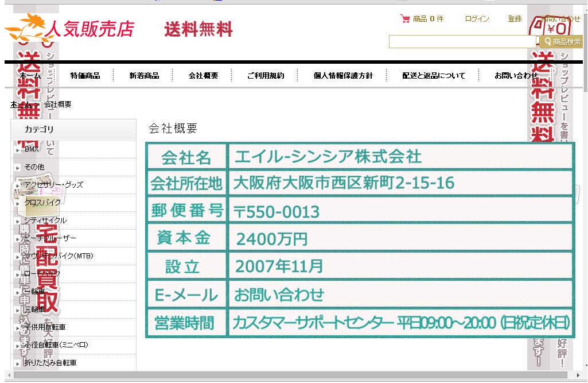The height and width of the screenshot is (383, 588).
Task: Click horizontal scrollbar track
Action: (291, 375)
